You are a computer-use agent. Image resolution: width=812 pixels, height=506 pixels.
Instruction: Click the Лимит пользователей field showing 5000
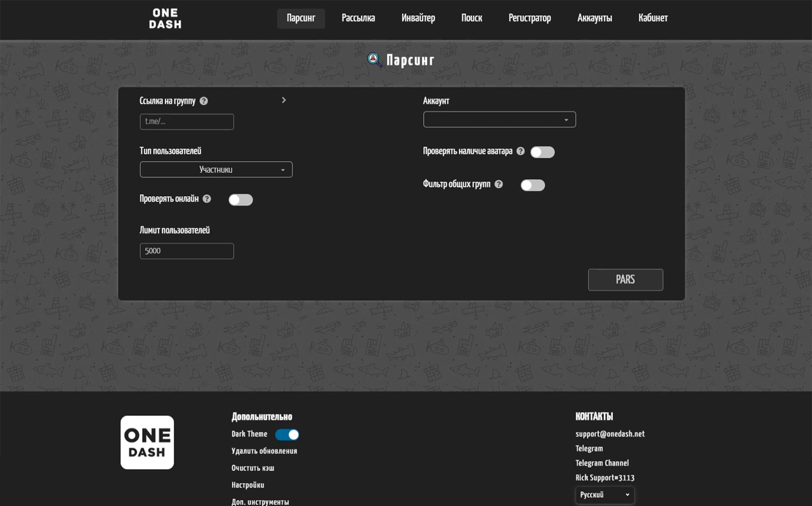click(187, 251)
